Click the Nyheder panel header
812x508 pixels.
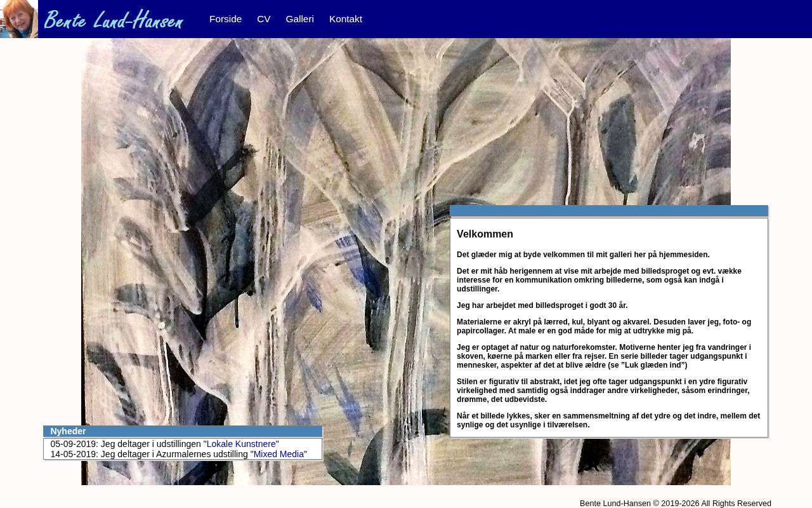click(183, 431)
